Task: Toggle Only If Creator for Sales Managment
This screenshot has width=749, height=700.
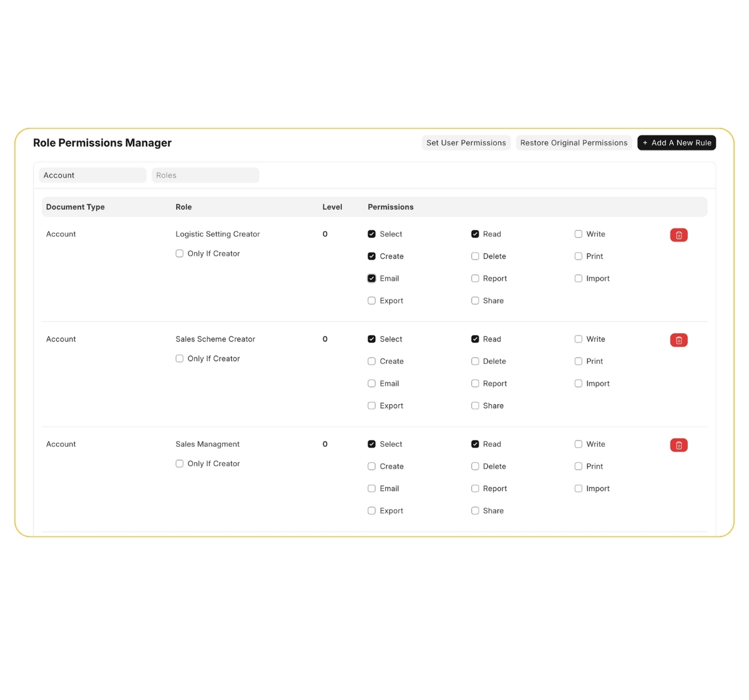Action: [x=180, y=464]
